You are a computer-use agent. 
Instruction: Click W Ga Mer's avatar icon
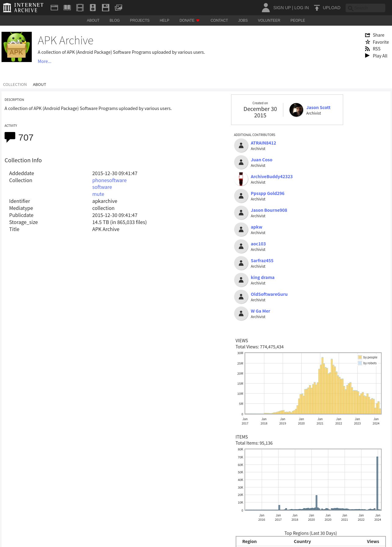coord(241,314)
